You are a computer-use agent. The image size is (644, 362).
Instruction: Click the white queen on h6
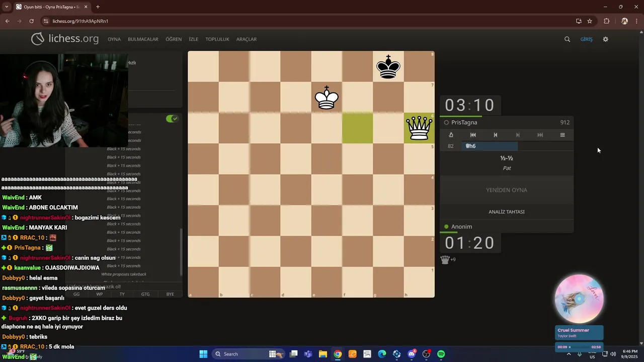click(x=419, y=128)
